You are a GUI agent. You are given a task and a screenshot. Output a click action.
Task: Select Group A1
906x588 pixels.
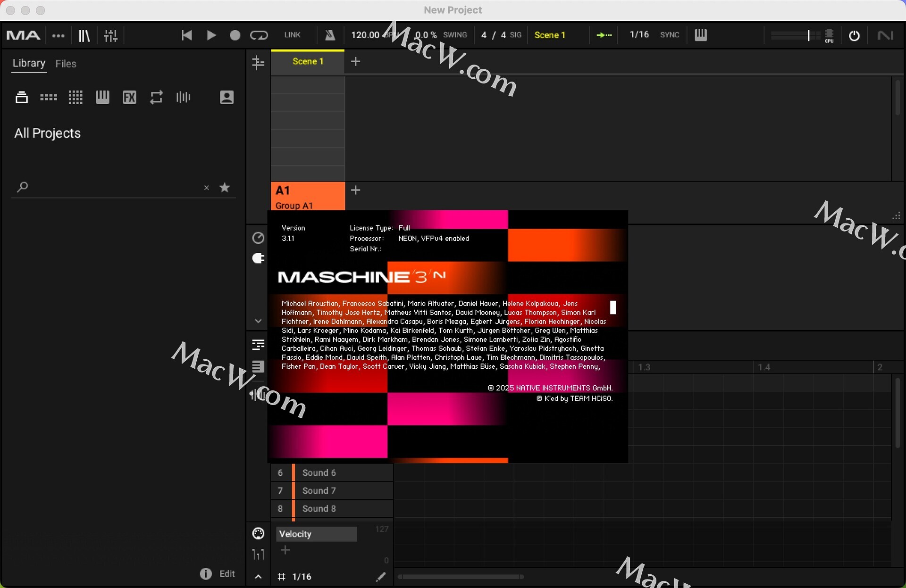point(308,197)
